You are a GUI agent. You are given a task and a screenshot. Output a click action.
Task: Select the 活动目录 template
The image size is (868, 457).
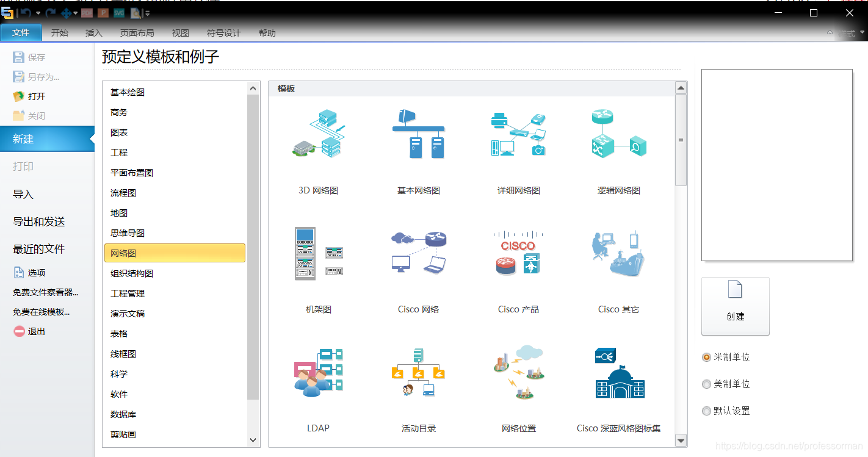(418, 389)
